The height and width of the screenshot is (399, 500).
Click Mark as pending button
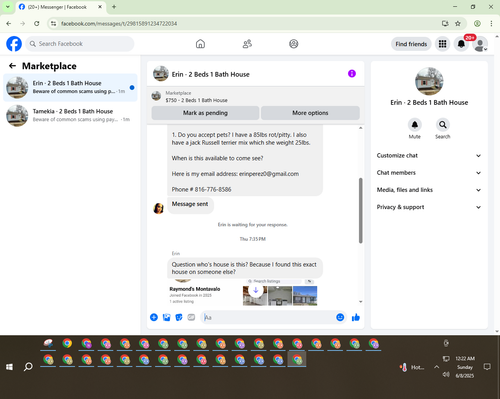coord(205,113)
